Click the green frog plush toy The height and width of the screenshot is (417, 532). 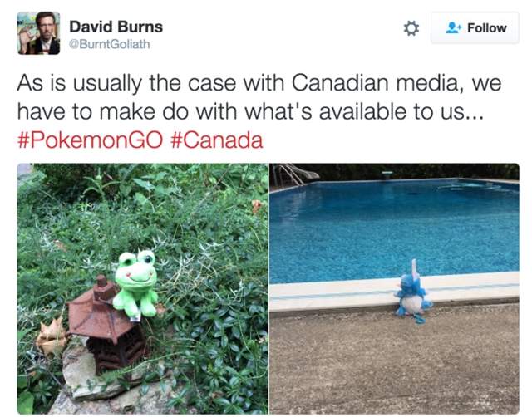click(135, 285)
